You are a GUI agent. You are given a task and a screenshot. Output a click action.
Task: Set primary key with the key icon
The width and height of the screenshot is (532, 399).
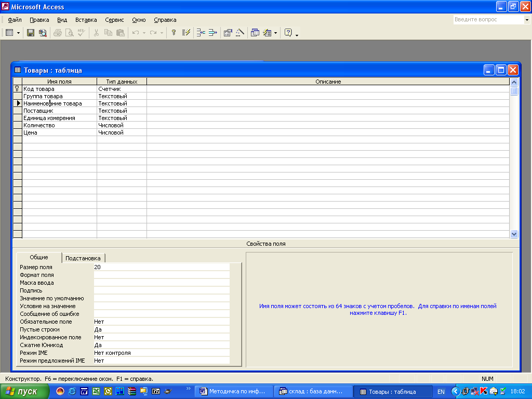(174, 33)
